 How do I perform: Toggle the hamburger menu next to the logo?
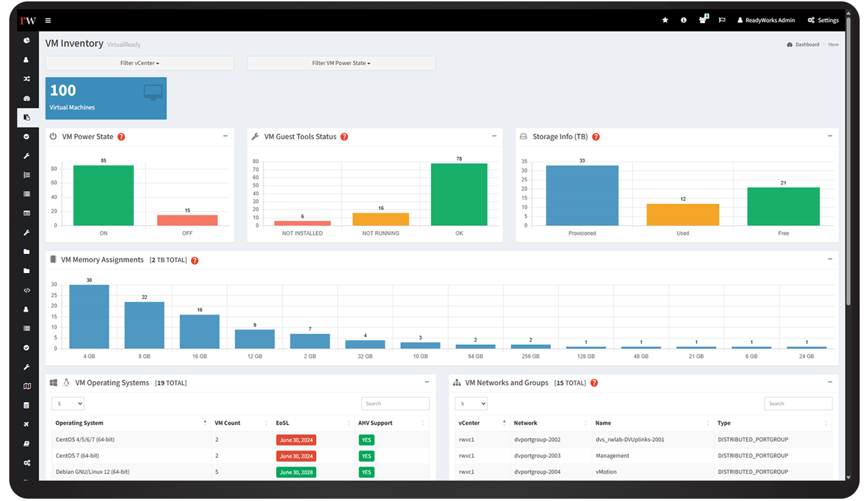[x=48, y=20]
